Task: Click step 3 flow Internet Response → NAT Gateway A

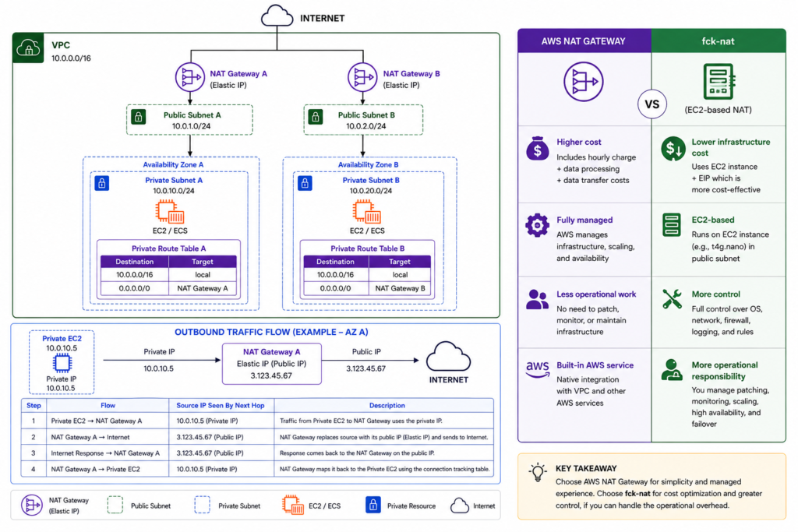Action: coord(105,453)
